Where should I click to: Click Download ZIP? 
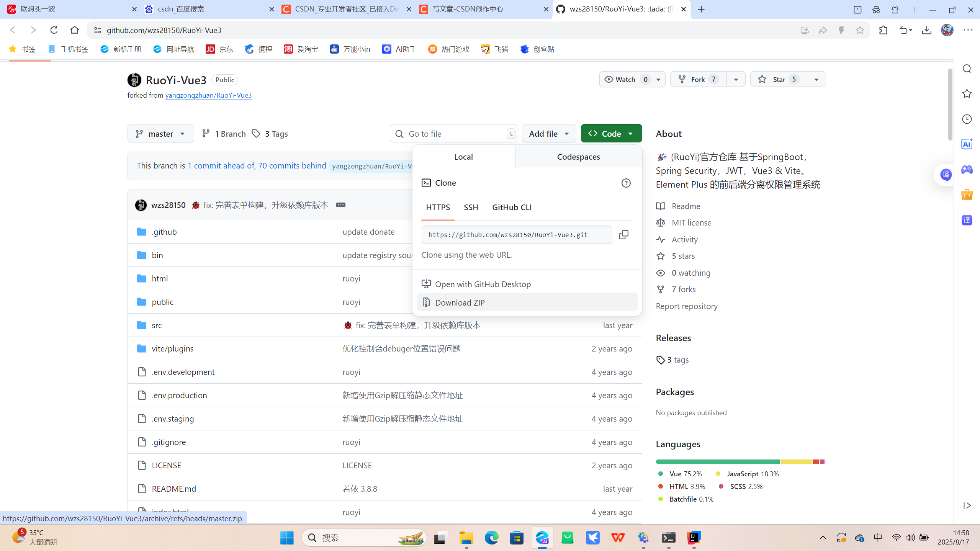pyautogui.click(x=527, y=302)
